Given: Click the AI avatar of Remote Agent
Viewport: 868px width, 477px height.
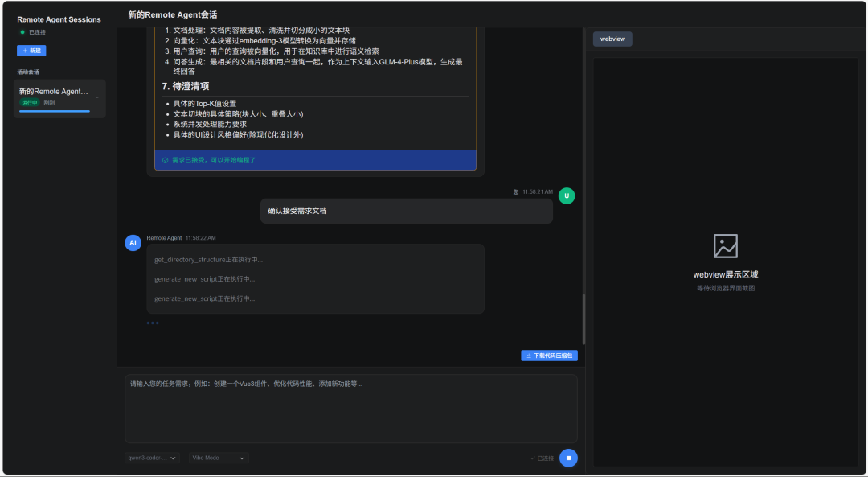Looking at the screenshot, I should click(133, 242).
